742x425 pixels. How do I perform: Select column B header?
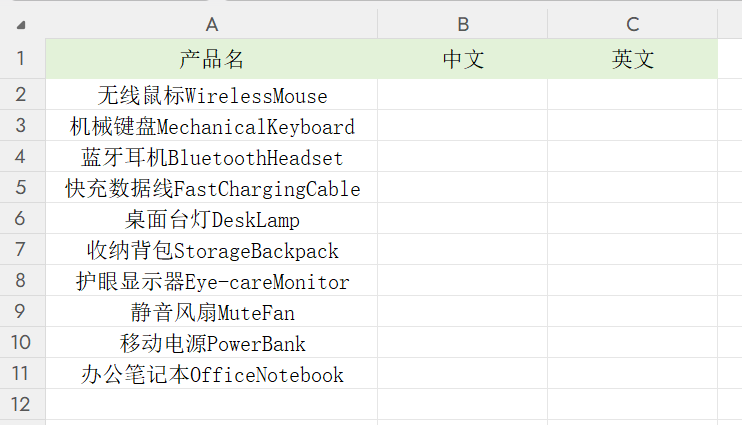463,24
